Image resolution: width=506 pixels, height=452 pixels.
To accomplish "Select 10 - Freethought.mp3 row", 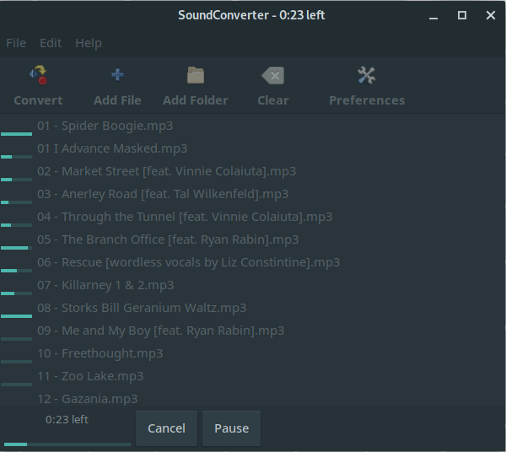I will [x=252, y=354].
